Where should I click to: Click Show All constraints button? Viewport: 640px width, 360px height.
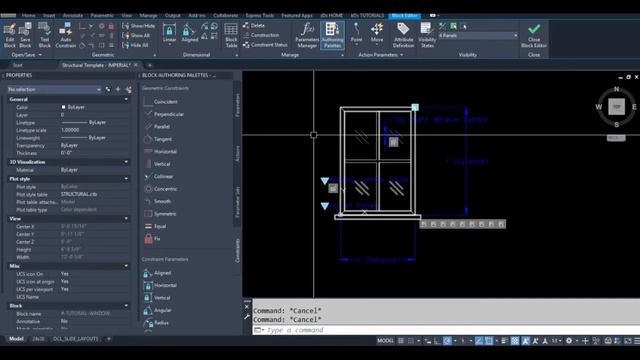[136, 36]
